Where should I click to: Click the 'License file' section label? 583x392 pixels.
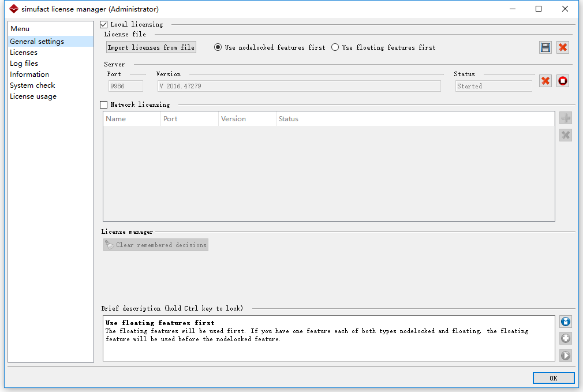point(125,34)
